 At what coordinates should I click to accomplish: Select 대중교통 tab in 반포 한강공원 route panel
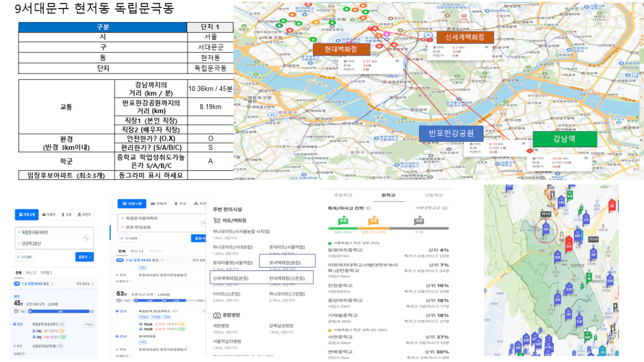pos(132,203)
